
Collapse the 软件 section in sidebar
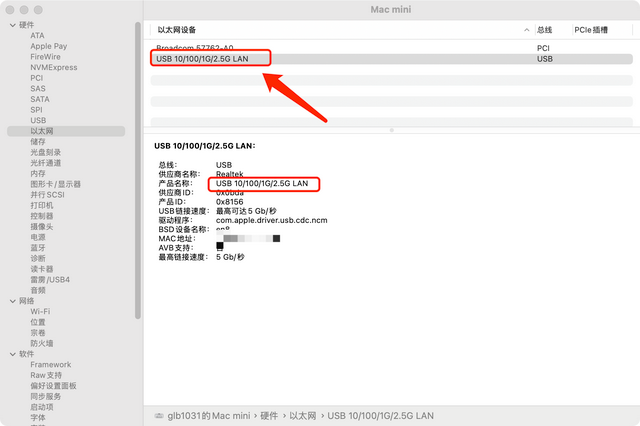click(13, 354)
